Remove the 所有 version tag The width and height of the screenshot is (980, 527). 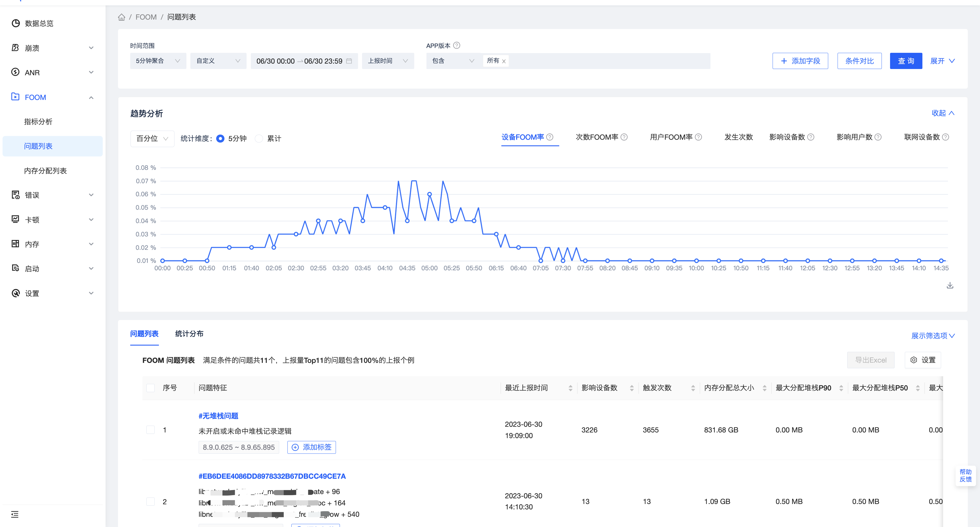point(504,61)
